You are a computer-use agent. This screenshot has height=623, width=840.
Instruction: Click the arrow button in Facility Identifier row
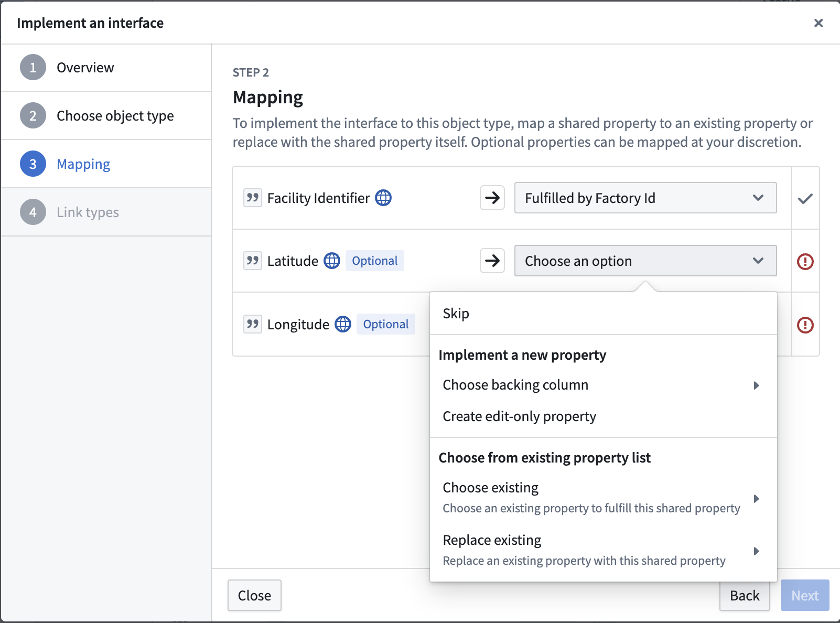[x=492, y=198]
